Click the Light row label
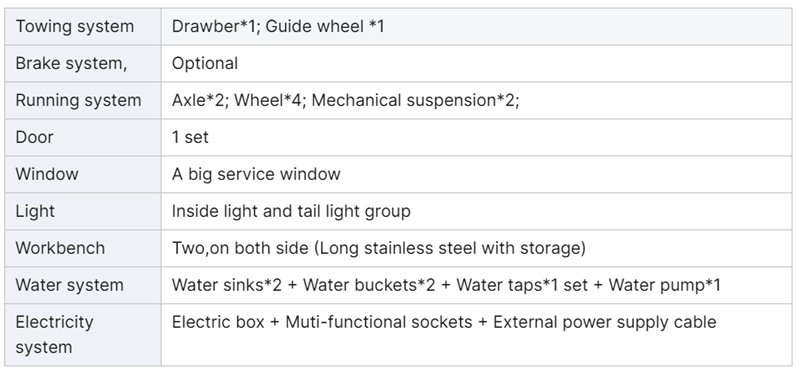Viewport: 800px width, 373px height. pos(35,211)
